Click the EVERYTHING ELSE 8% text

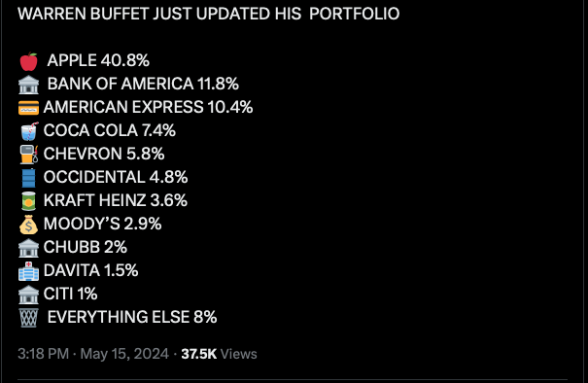[x=132, y=317]
